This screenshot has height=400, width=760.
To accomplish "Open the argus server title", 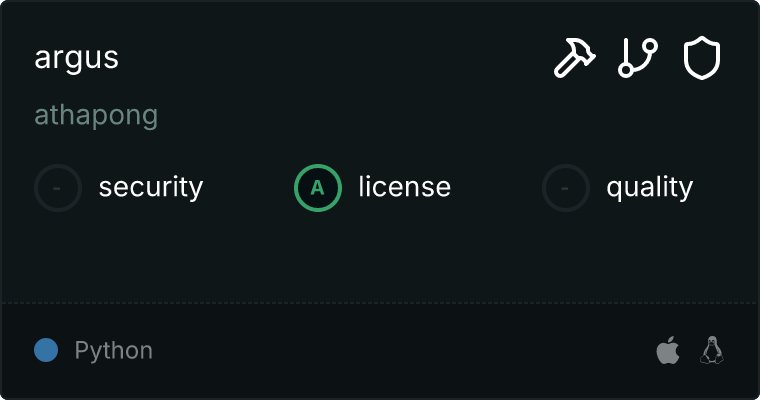I will click(77, 59).
